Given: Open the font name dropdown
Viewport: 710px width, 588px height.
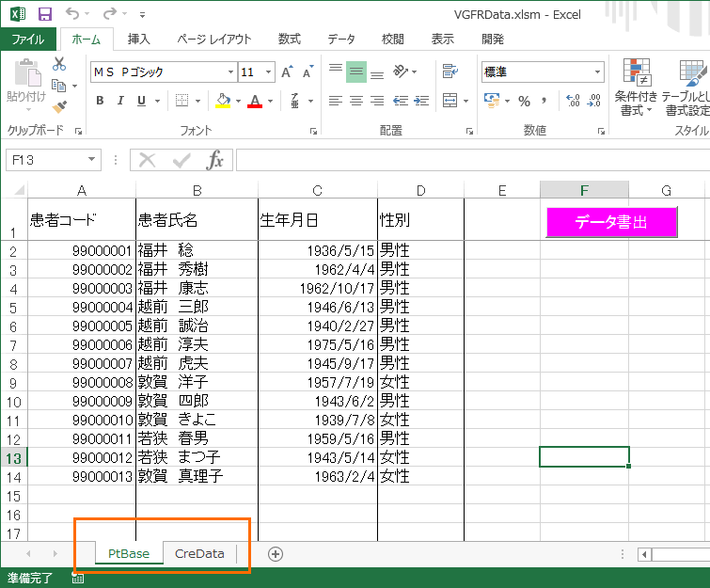Looking at the screenshot, I should pos(230,72).
